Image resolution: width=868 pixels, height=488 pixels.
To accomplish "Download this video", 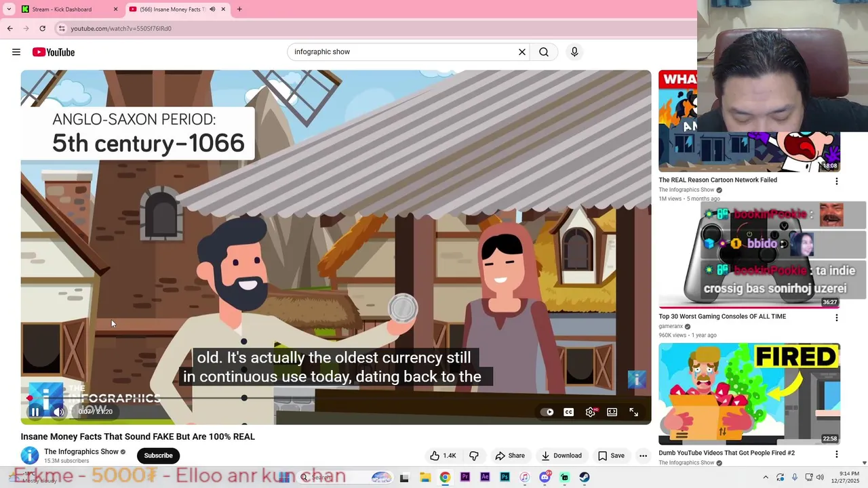I will (x=561, y=455).
